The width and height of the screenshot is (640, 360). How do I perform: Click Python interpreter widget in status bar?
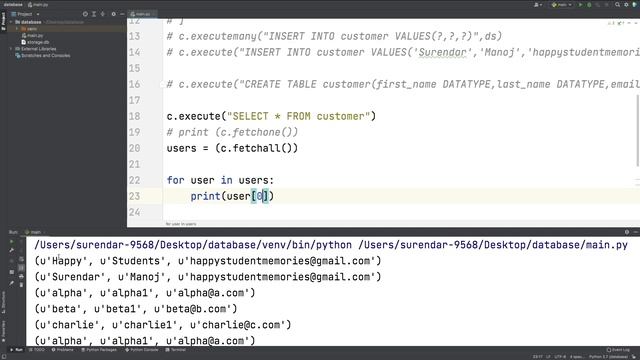609,357
